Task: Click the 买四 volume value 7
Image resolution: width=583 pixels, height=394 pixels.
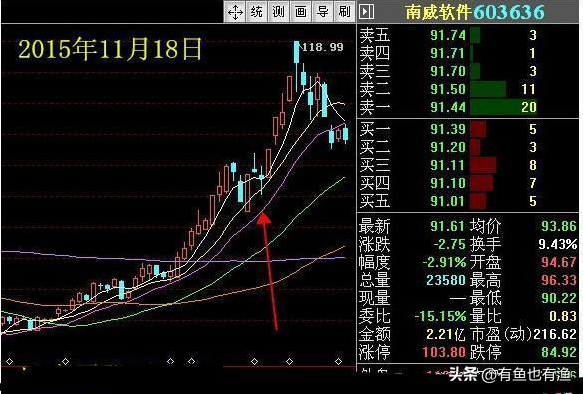Action: tap(532, 183)
